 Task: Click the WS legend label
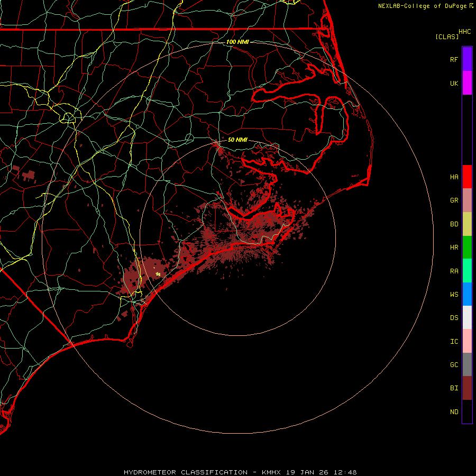454,294
